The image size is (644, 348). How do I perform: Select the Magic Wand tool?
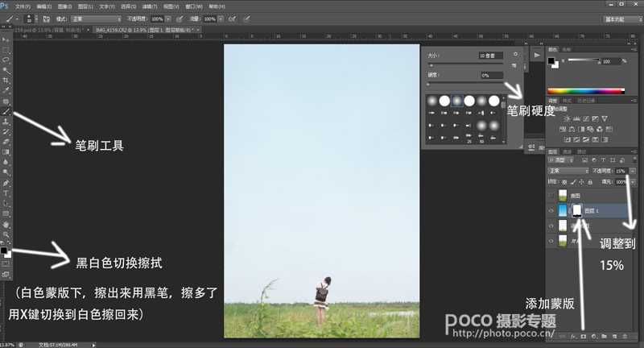[6, 70]
